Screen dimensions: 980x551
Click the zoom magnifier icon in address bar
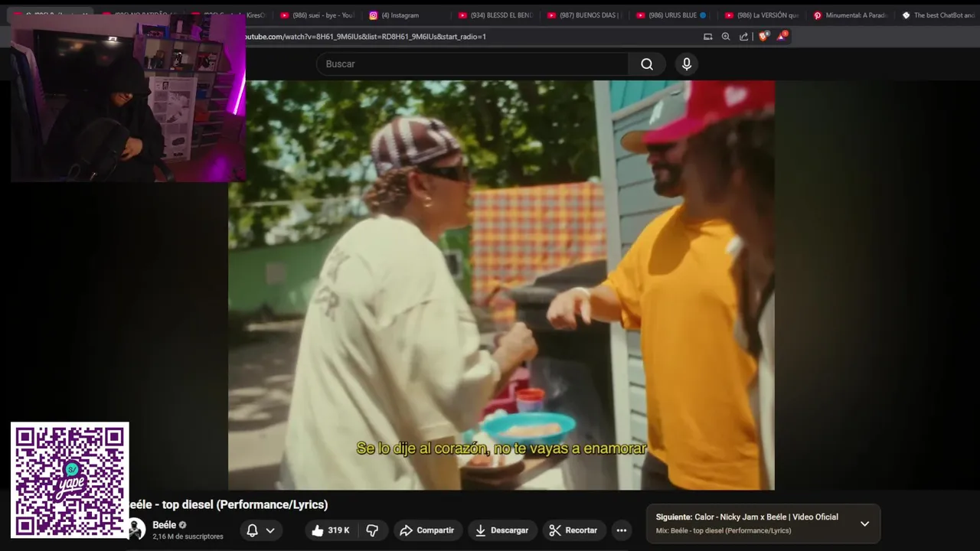coord(726,37)
